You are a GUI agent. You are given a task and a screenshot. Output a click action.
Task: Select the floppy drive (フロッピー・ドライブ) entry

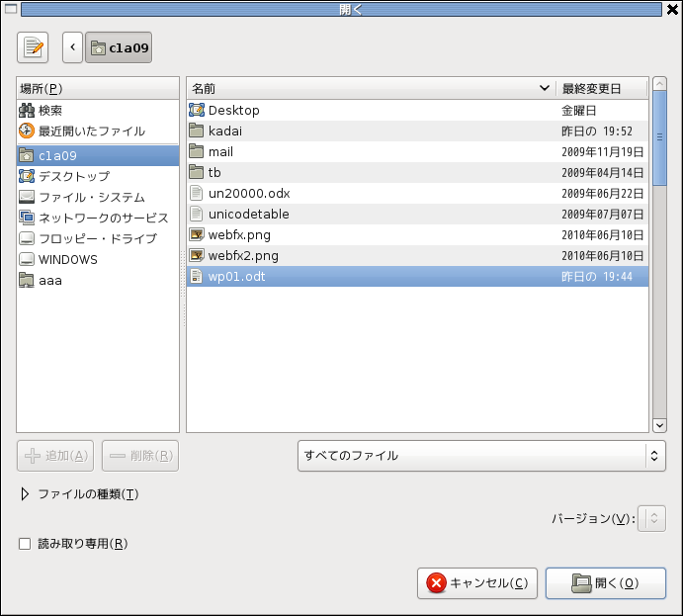click(97, 239)
